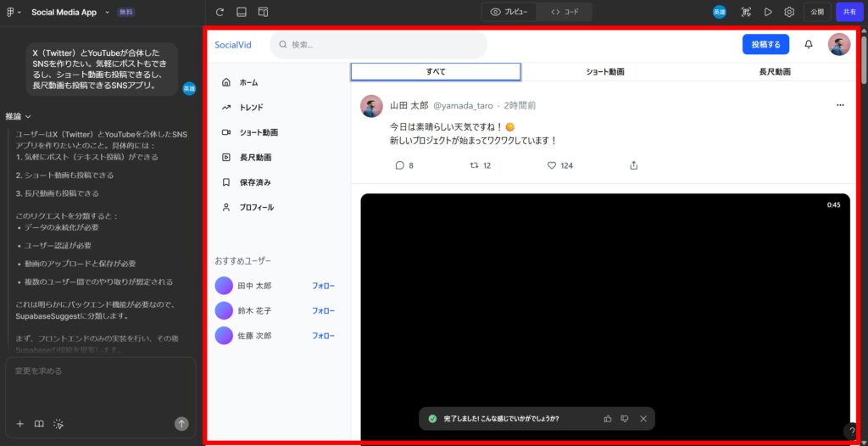
Task: Click the repost icon on the post
Action: click(474, 165)
